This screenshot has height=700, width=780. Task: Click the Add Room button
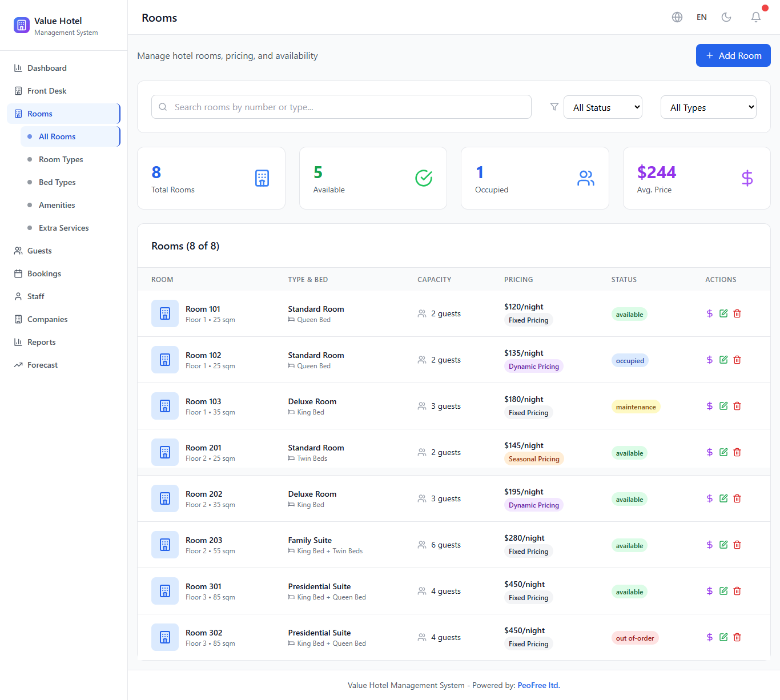[x=733, y=55]
